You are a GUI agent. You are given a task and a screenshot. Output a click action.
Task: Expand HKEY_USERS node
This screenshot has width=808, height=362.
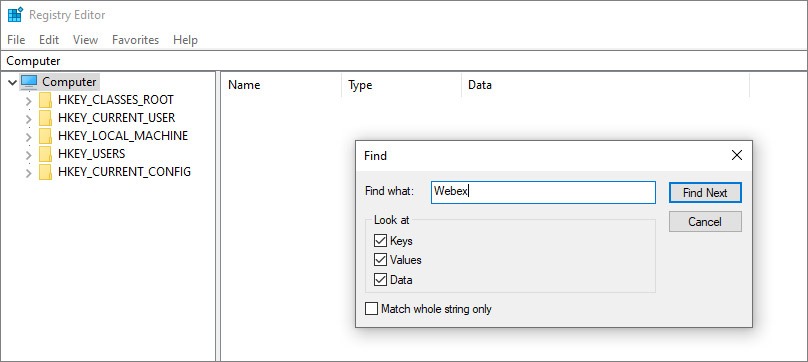(29, 154)
